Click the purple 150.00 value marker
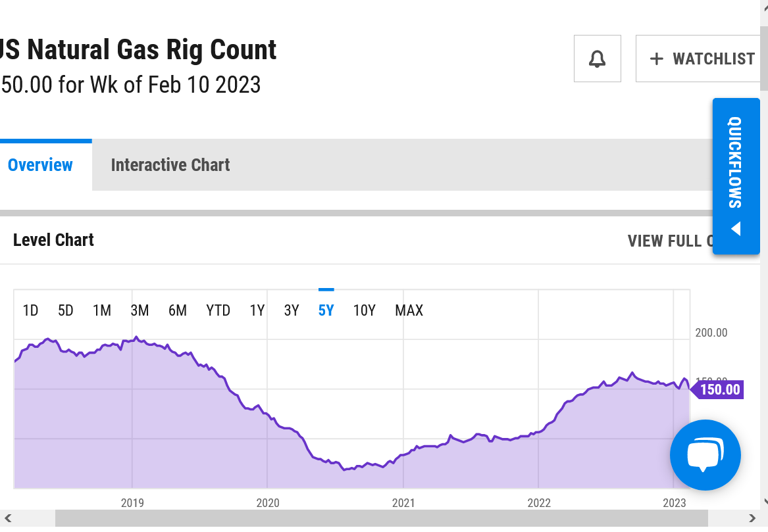This screenshot has width=768, height=532. pyautogui.click(x=718, y=389)
